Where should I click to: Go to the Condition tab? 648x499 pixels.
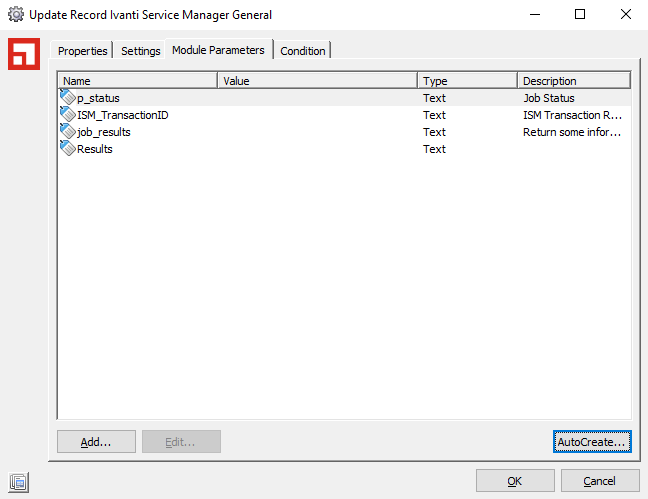click(x=303, y=51)
